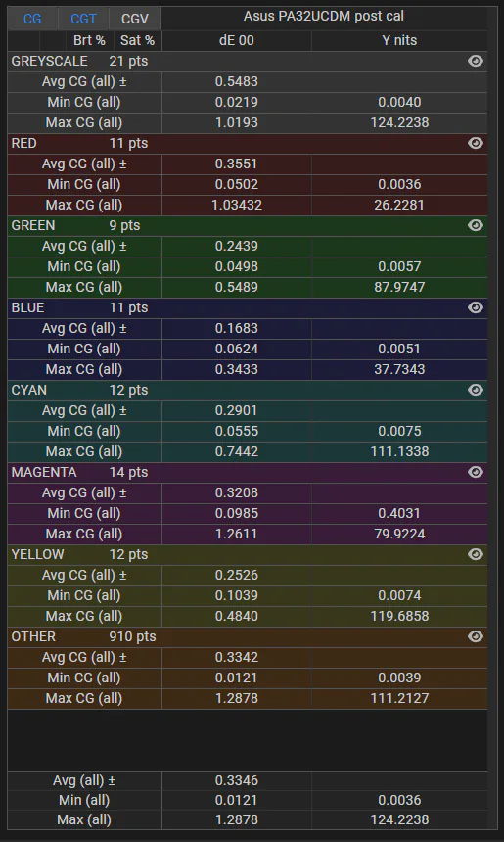Select the RED 11 pts header row

pos(248,143)
